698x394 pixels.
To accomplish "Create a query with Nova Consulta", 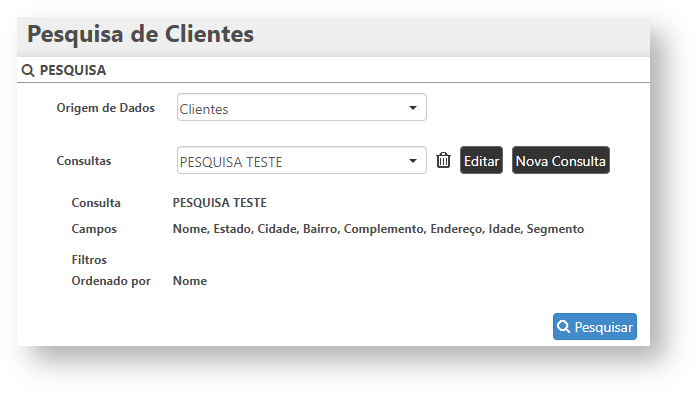I will click(x=560, y=160).
